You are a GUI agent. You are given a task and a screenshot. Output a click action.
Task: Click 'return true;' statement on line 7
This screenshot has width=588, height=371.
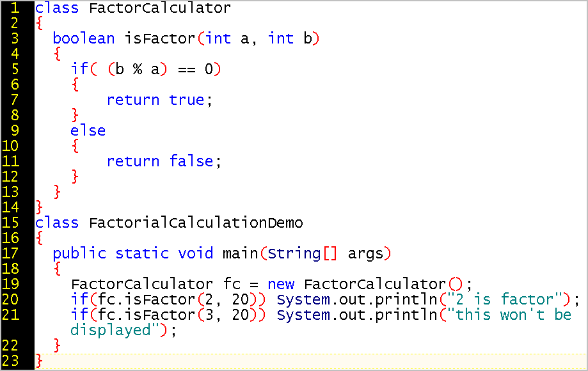[x=160, y=100]
